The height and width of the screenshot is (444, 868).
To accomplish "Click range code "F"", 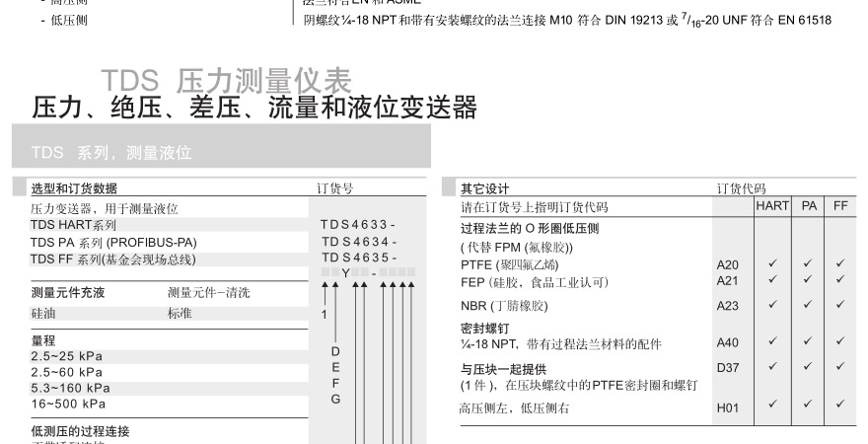I will [335, 383].
